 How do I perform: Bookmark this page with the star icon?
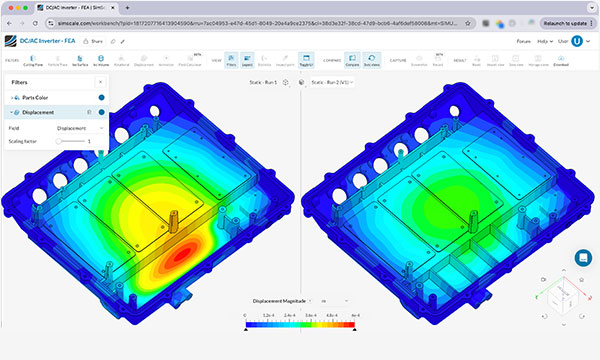[468, 23]
